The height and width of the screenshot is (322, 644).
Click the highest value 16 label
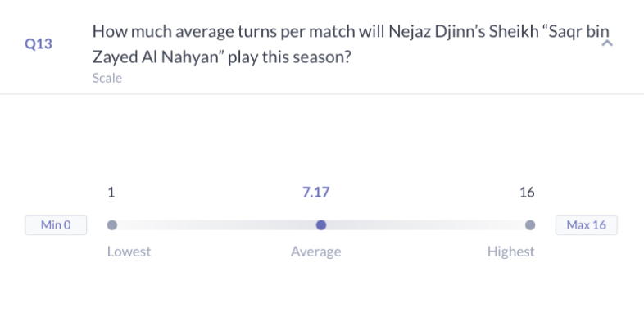(527, 193)
